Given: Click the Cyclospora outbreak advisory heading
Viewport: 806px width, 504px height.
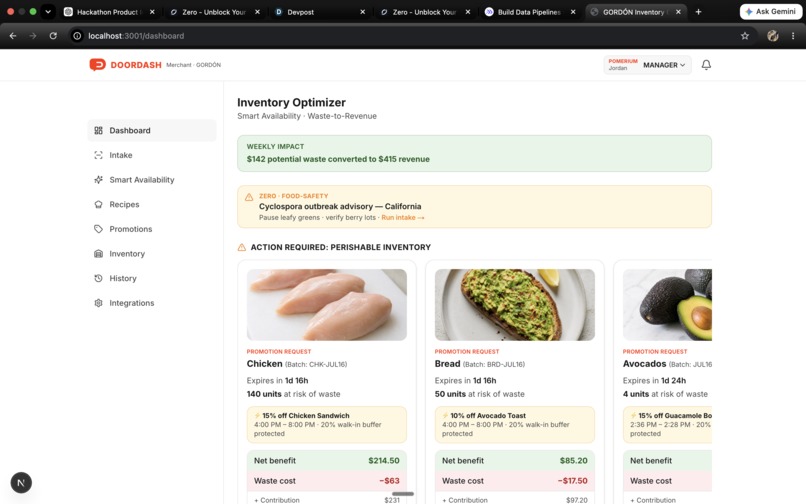Looking at the screenshot, I should 340,207.
